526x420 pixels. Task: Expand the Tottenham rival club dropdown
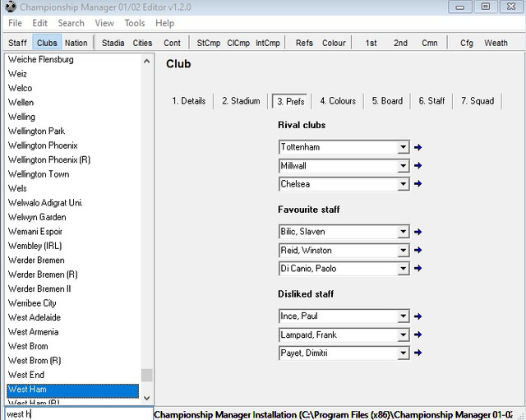tap(404, 147)
